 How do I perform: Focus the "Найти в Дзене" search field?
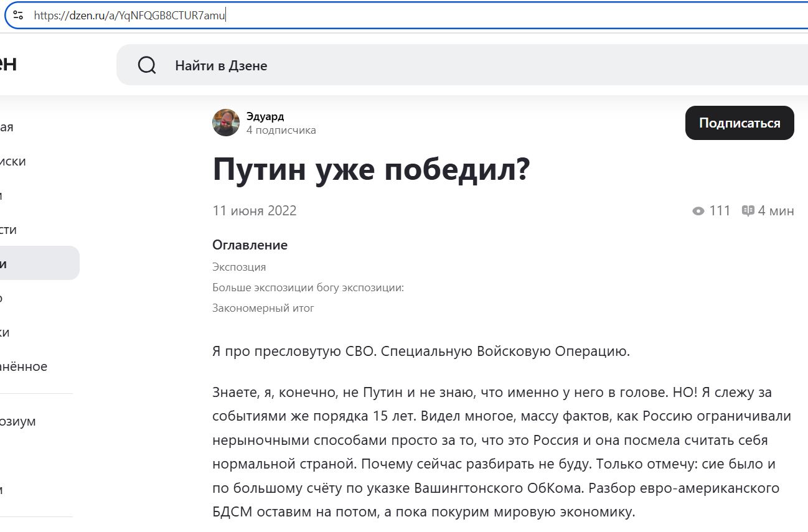pyautogui.click(x=436, y=65)
